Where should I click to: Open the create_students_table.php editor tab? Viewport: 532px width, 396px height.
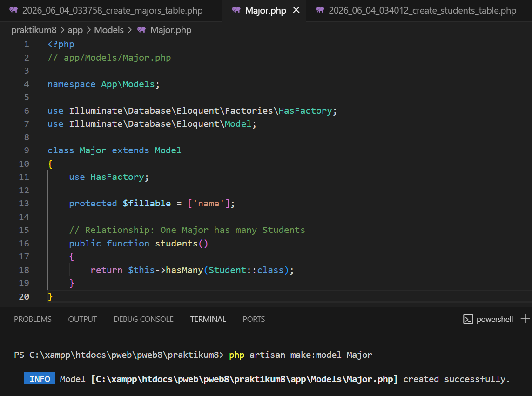(422, 11)
